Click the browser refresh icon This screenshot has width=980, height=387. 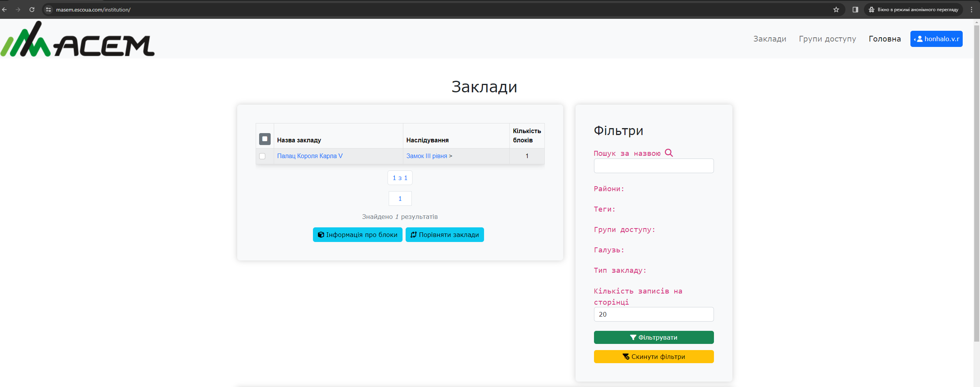[32, 9]
